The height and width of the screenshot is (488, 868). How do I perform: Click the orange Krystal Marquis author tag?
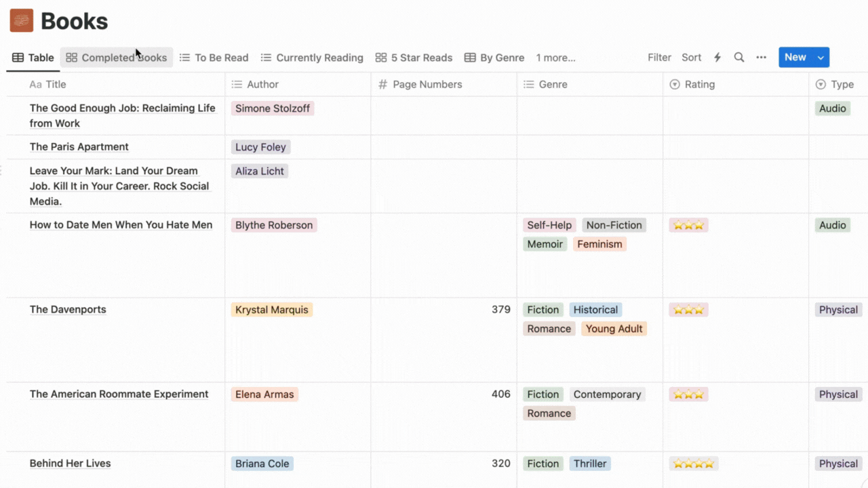coord(271,310)
